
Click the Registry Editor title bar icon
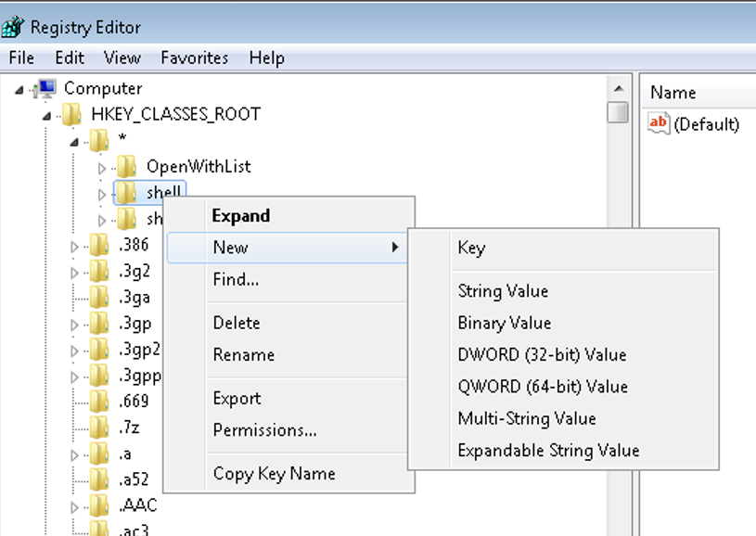[x=12, y=27]
